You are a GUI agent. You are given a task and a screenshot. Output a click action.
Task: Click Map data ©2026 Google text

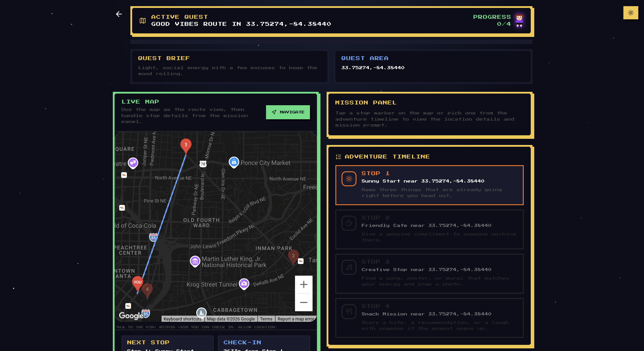click(x=230, y=319)
